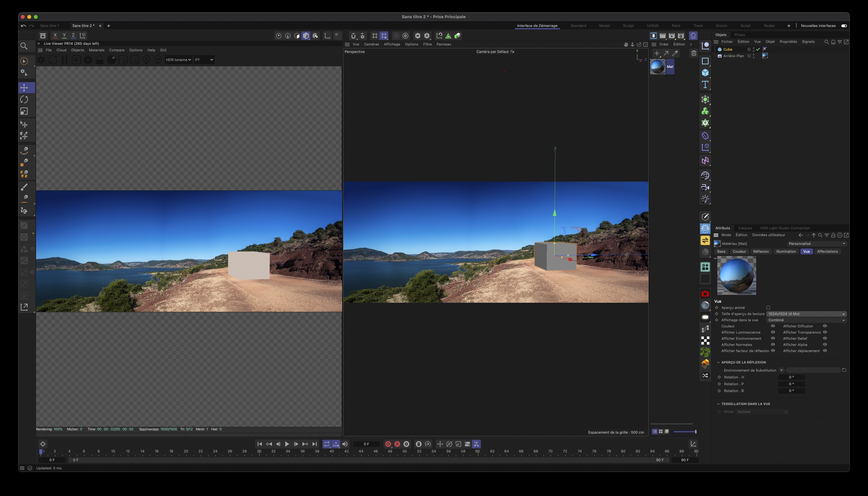
Task: Toggle the Aperçu animé checkbox
Action: (x=768, y=308)
